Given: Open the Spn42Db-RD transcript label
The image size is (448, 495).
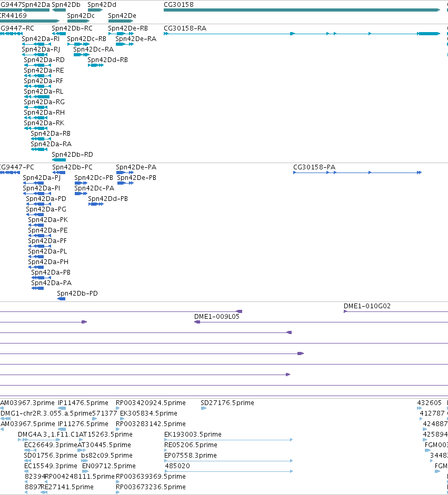Looking at the screenshot, I should [x=72, y=154].
